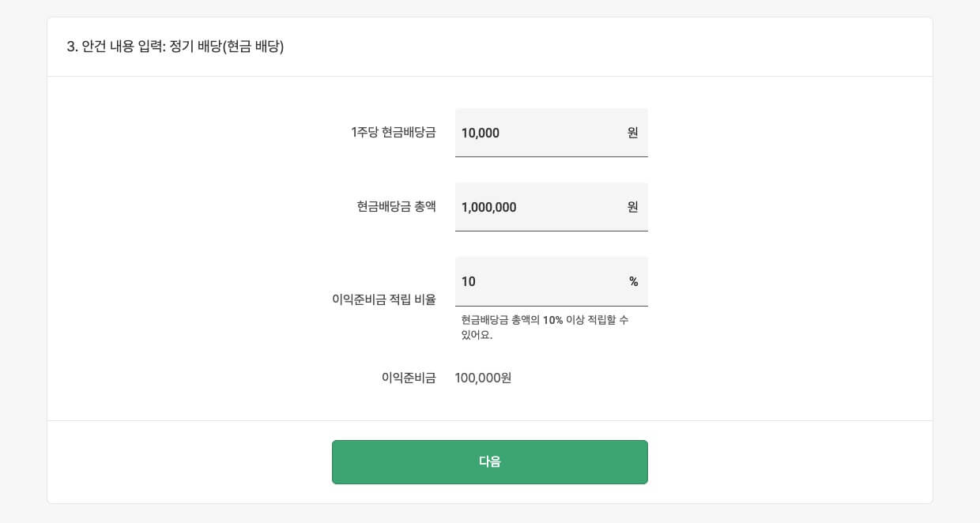Click the 100,000원 reserve amount value

[483, 378]
